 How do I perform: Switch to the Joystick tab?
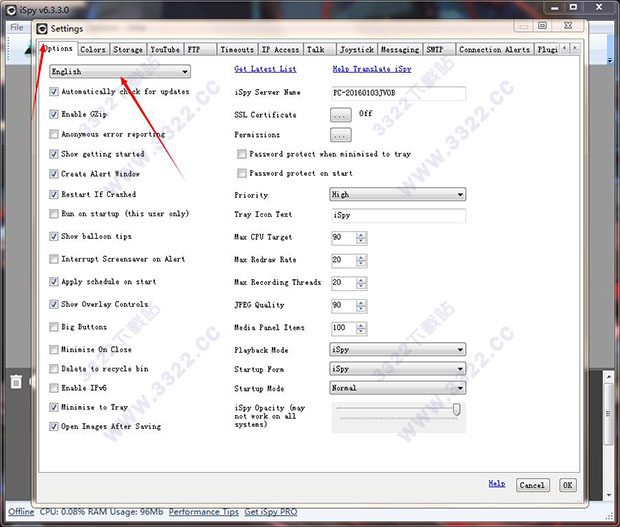pyautogui.click(x=357, y=49)
